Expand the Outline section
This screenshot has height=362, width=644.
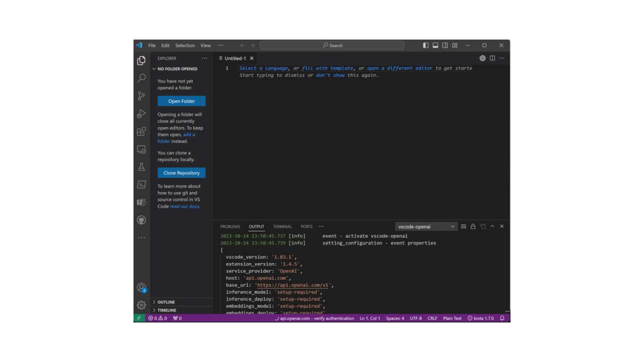[182, 302]
